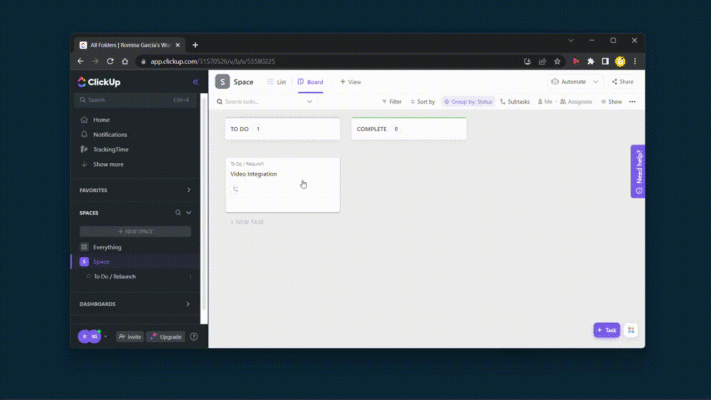Close the All Folders browser tab
The height and width of the screenshot is (400, 711).
(178, 45)
